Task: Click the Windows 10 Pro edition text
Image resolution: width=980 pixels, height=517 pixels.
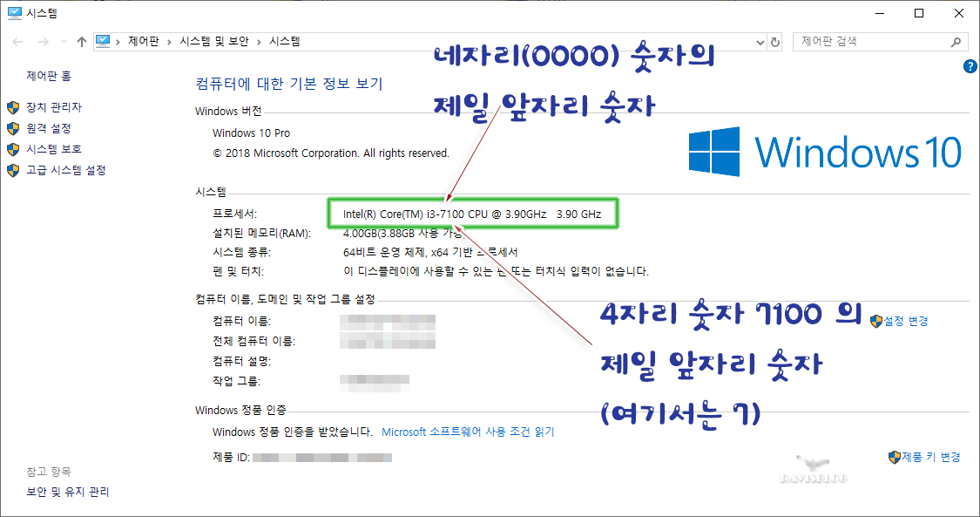Action: (x=251, y=133)
